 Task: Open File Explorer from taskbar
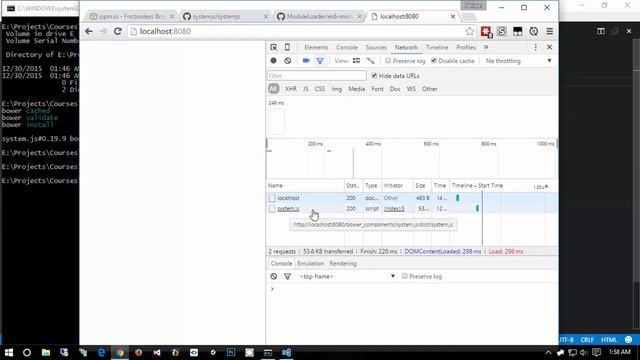(x=46, y=352)
